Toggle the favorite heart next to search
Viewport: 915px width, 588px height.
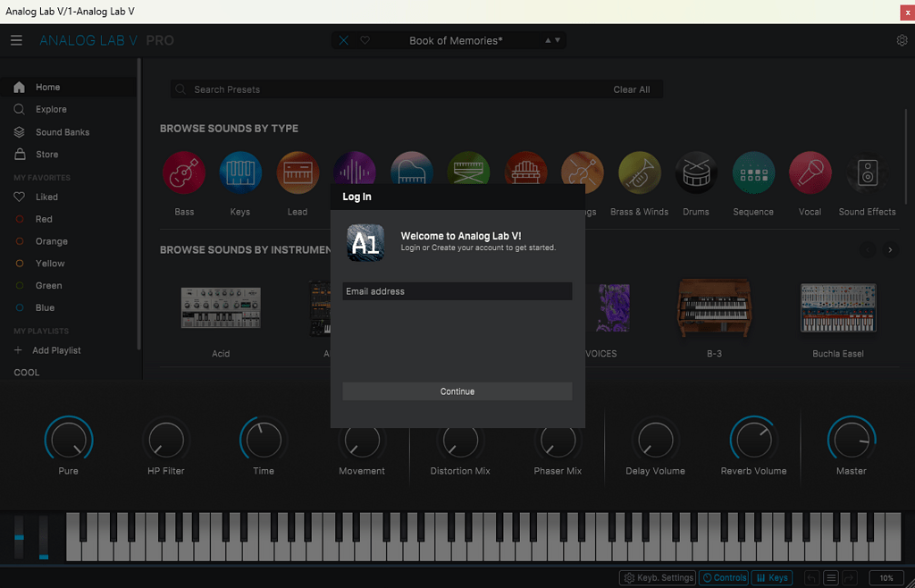point(364,40)
